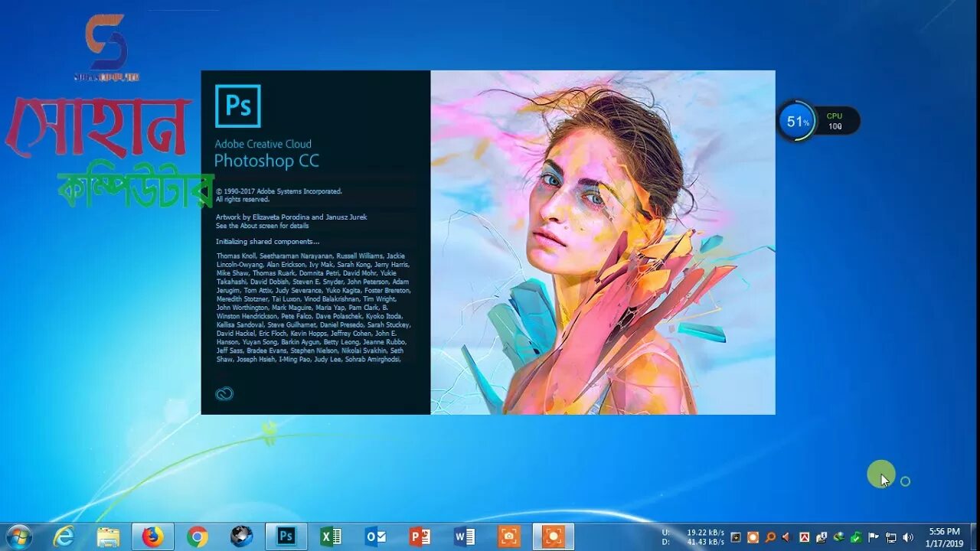
Task: Click the Show desktop strip beside the clock
Action: (x=975, y=536)
